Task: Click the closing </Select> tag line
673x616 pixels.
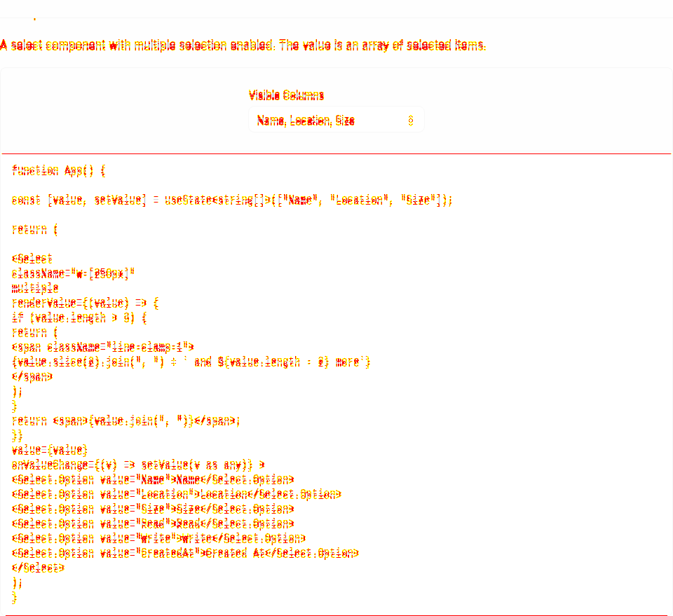Action: 38,568
